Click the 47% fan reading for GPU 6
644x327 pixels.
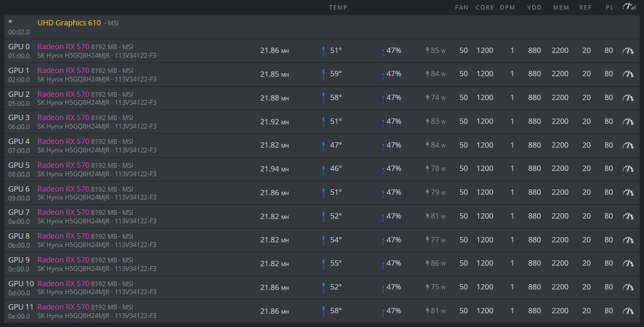(393, 193)
